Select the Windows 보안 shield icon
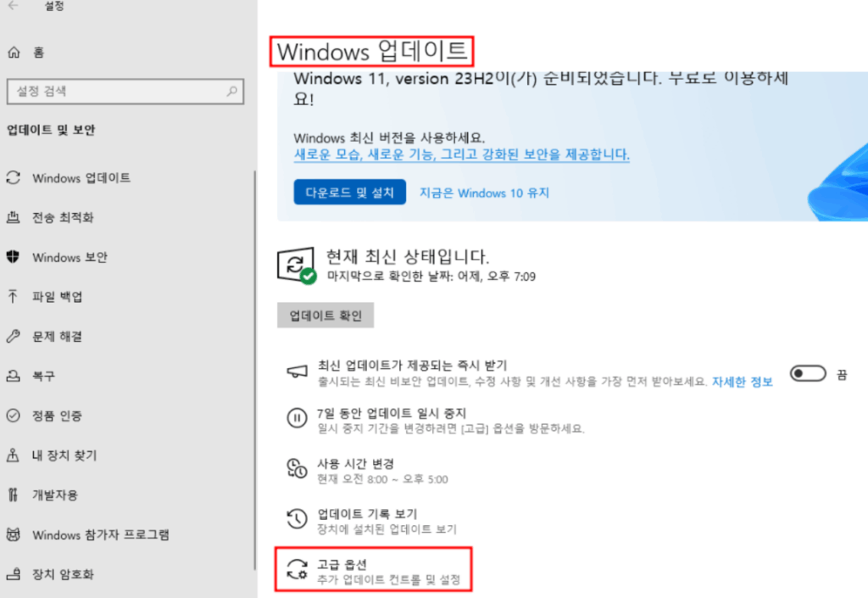This screenshot has height=598, width=868. tap(14, 257)
